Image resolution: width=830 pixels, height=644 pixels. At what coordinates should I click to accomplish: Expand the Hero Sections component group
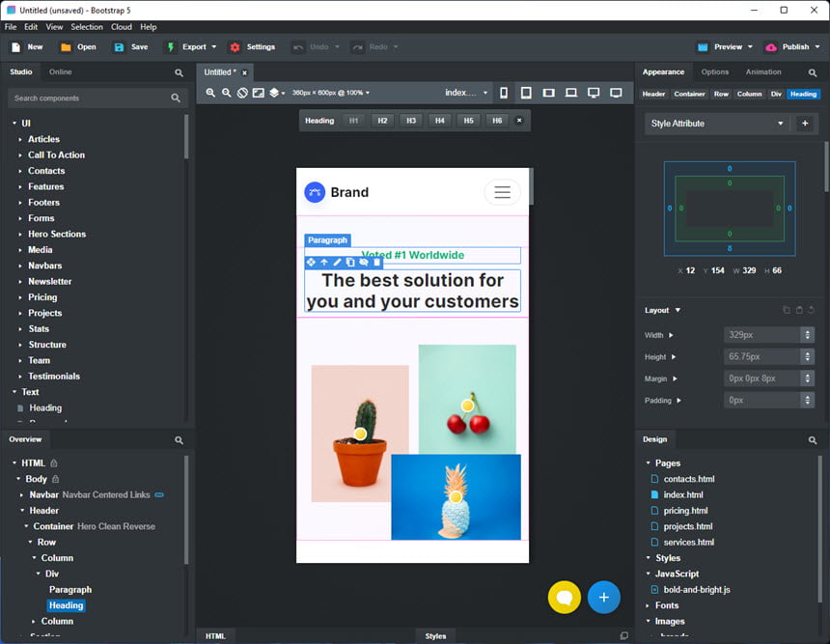20,234
